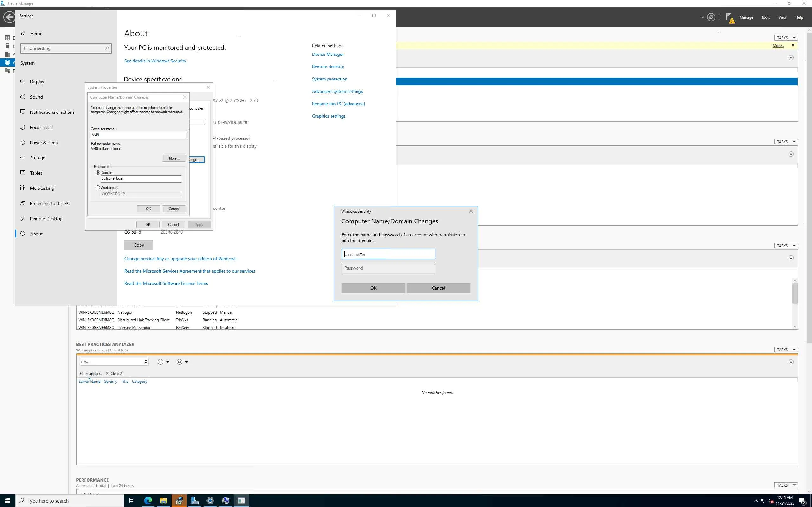Select the Workgroup radio button
812x507 pixels.
(x=98, y=188)
